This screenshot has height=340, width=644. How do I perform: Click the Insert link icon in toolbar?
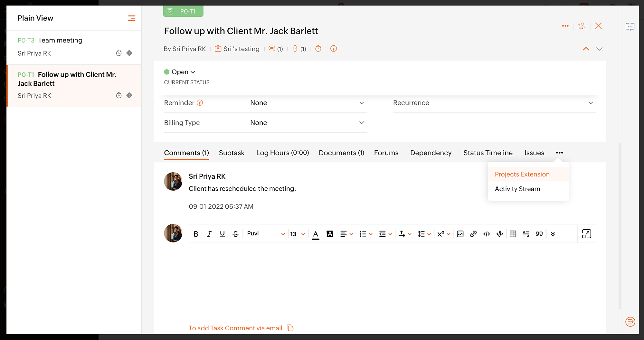click(x=473, y=234)
